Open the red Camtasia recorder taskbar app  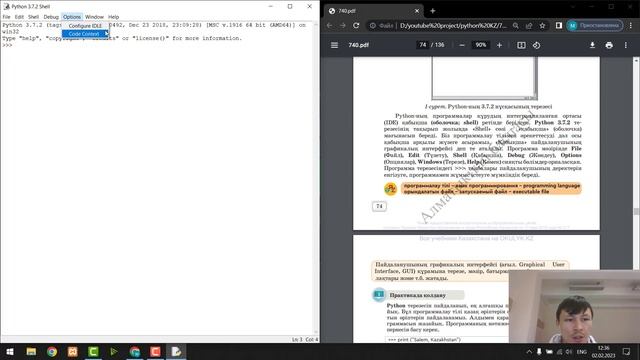(x=156, y=351)
